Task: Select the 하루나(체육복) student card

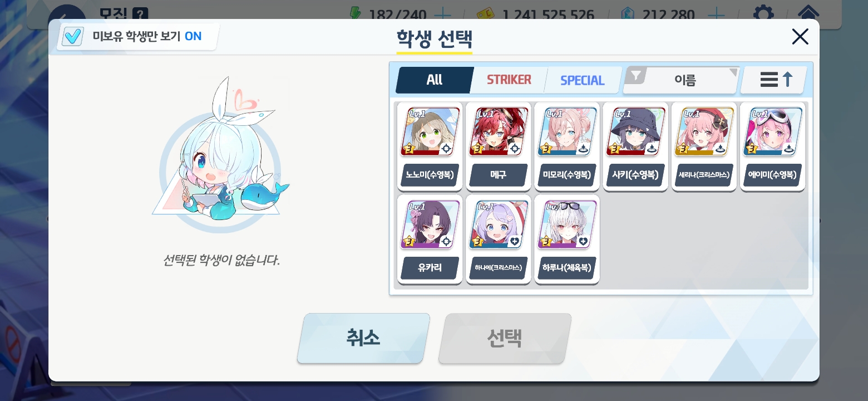Action: click(x=566, y=239)
